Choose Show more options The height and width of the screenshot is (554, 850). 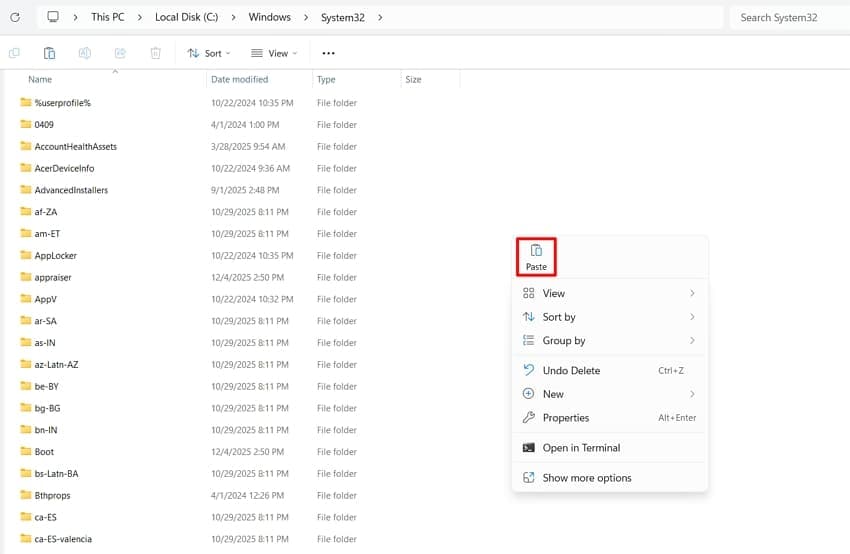click(610, 478)
